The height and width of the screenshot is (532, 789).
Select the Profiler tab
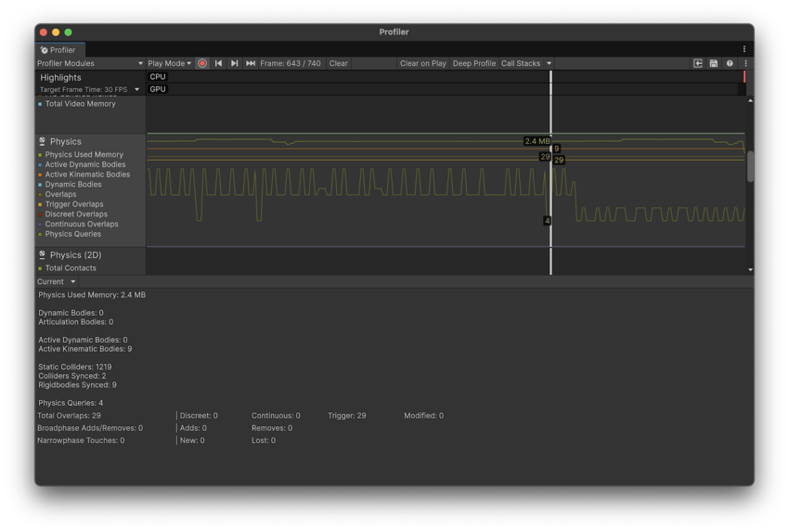[x=58, y=50]
